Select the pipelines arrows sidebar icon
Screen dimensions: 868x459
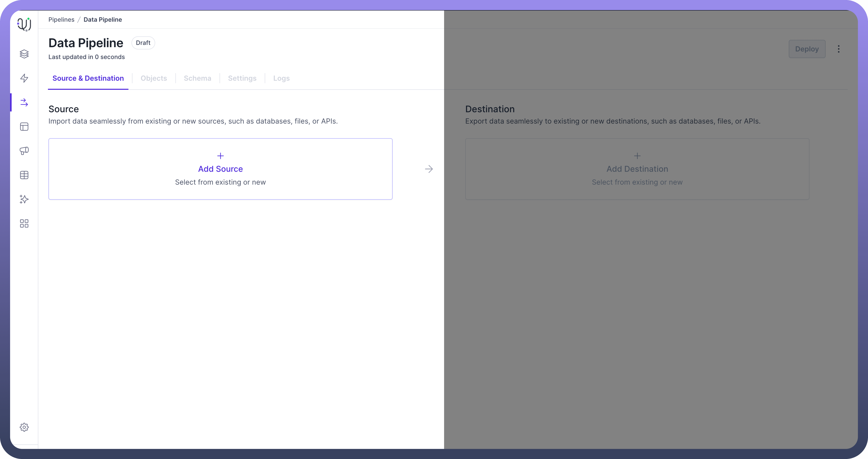[x=24, y=102]
